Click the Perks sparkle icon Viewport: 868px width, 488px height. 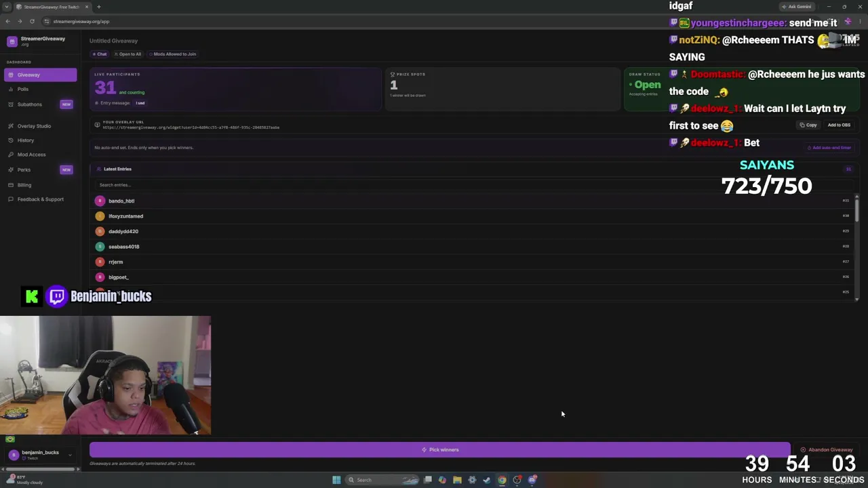pos(12,169)
